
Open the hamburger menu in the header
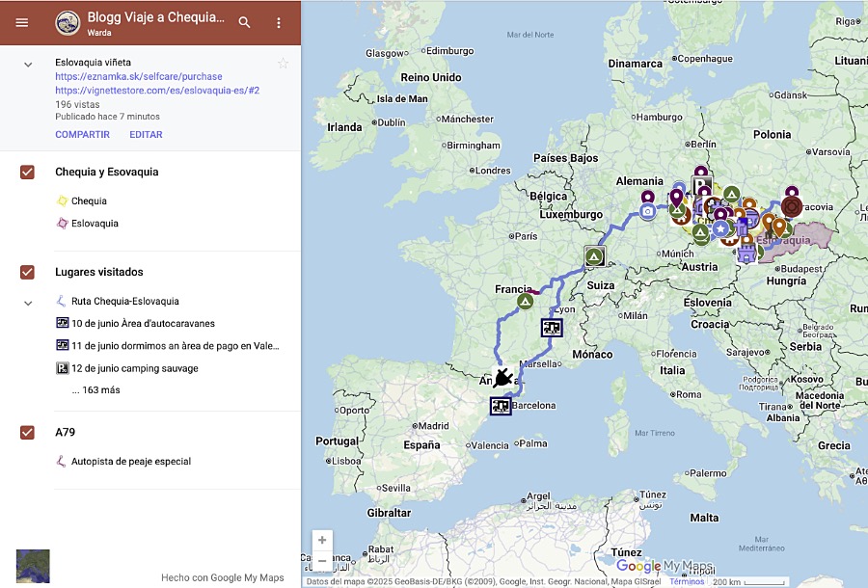point(21,23)
